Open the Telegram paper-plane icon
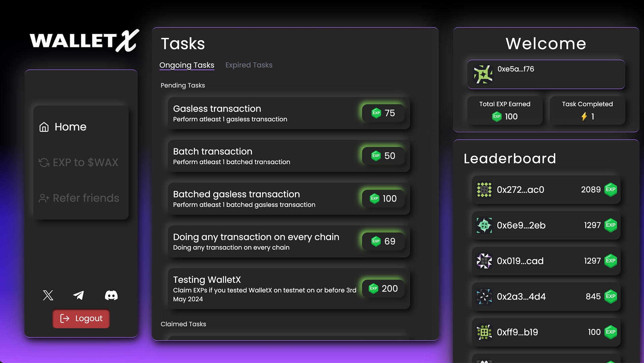Screen dimensions: 644x363 (x=78, y=296)
